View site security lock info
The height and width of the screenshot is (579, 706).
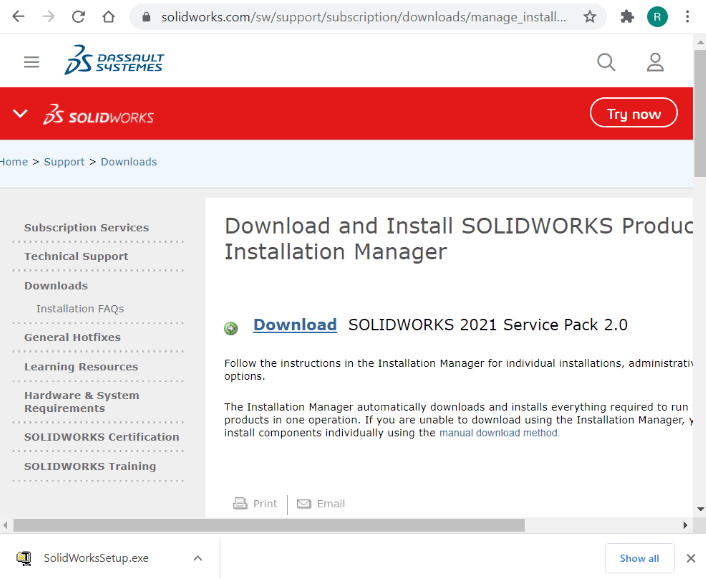[146, 17]
